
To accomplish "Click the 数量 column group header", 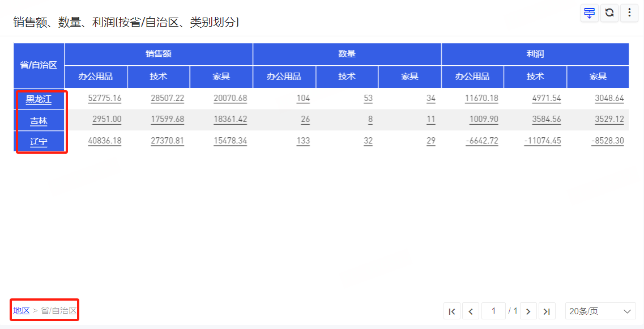I will click(347, 54).
